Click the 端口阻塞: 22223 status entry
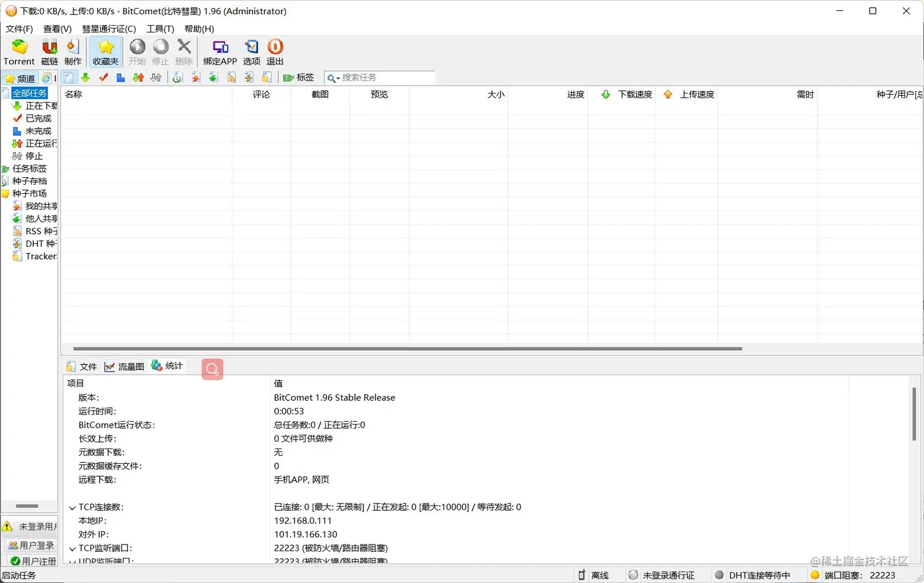The width and height of the screenshot is (924, 583). pyautogui.click(x=853, y=575)
